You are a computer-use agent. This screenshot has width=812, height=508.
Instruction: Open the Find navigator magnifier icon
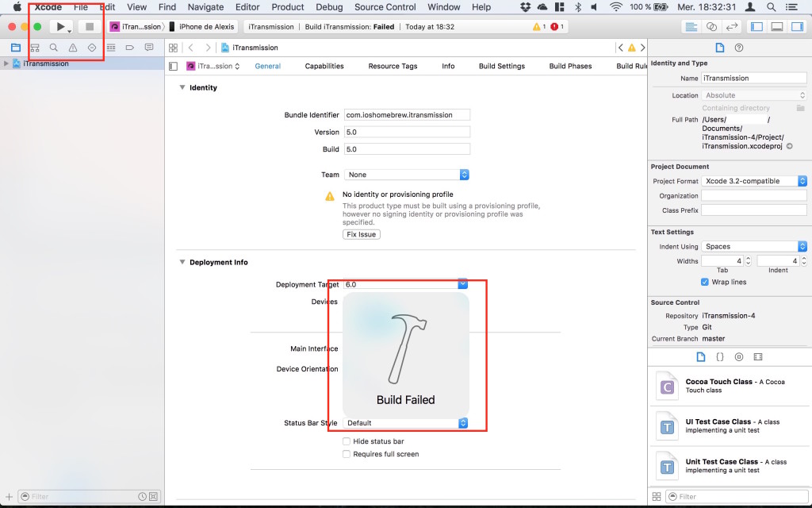(x=53, y=48)
